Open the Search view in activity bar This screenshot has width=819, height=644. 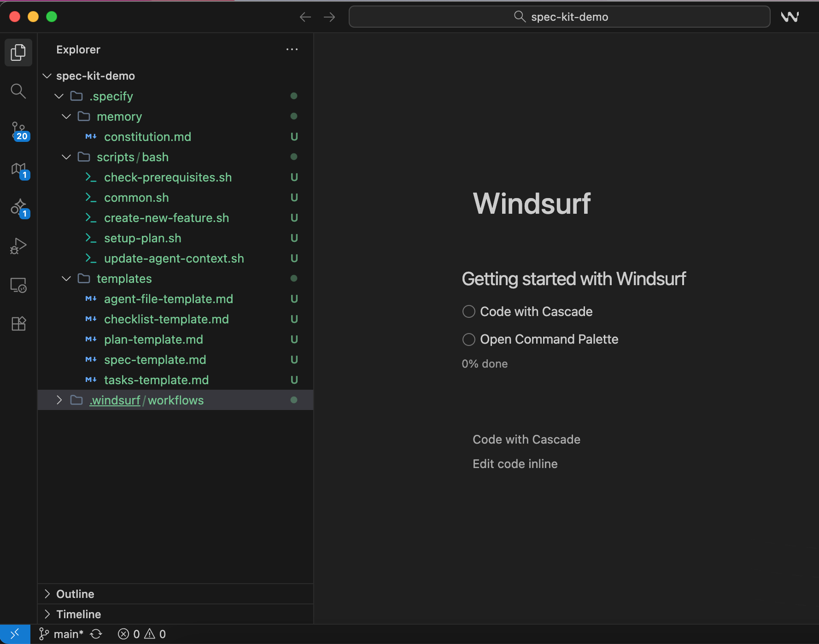pyautogui.click(x=18, y=91)
